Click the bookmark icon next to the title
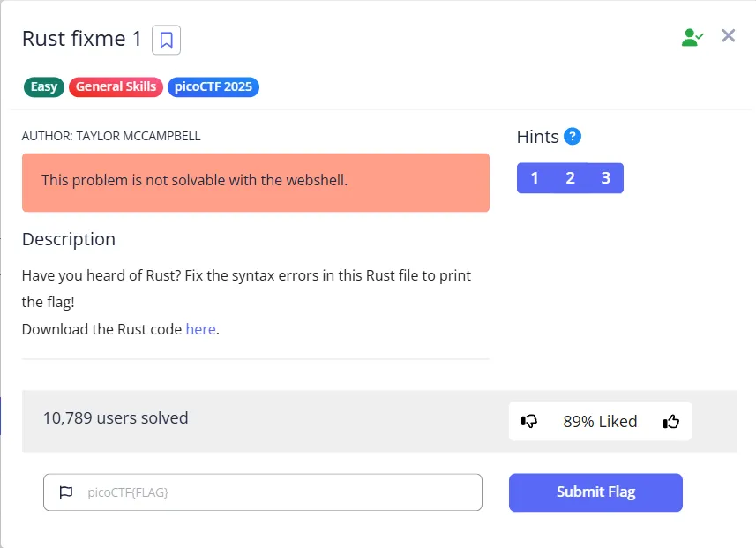The height and width of the screenshot is (548, 756). pyautogui.click(x=166, y=40)
